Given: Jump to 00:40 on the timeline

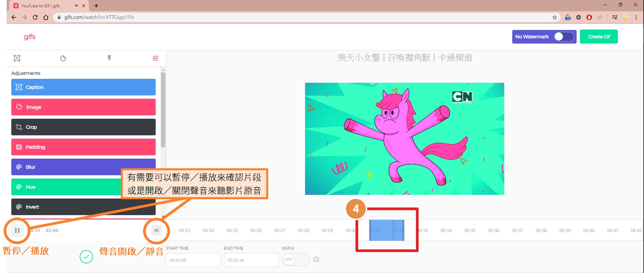Looking at the screenshot, I should pyautogui.click(x=589, y=230).
